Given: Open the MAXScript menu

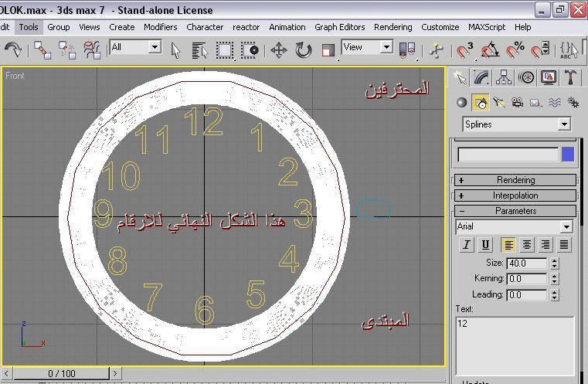Looking at the screenshot, I should click(487, 27).
